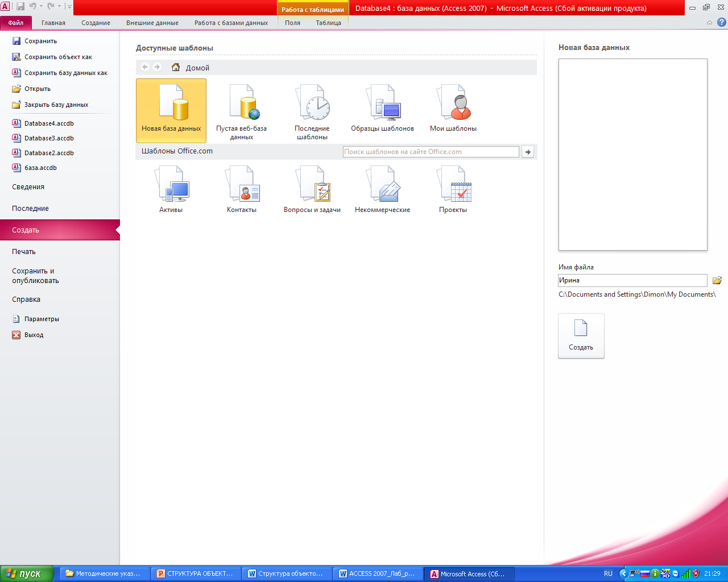Switch to the Поля ribbon tab
This screenshot has height=582, width=728.
[x=292, y=23]
